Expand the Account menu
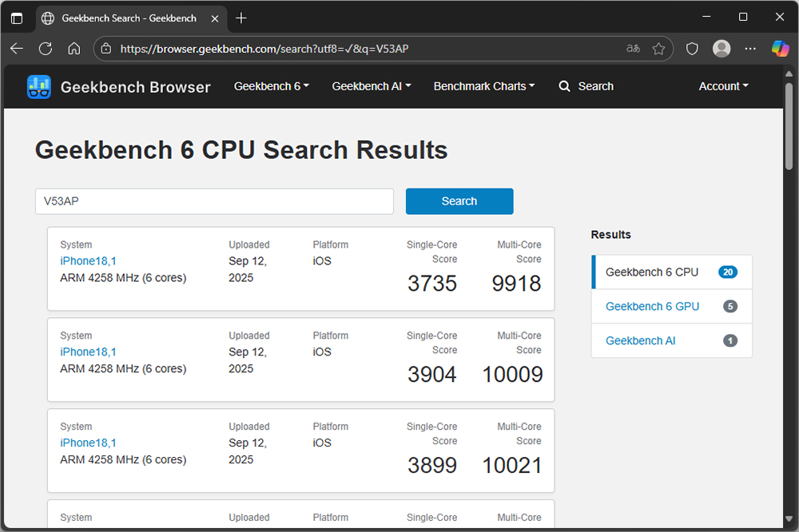799x532 pixels. tap(723, 86)
